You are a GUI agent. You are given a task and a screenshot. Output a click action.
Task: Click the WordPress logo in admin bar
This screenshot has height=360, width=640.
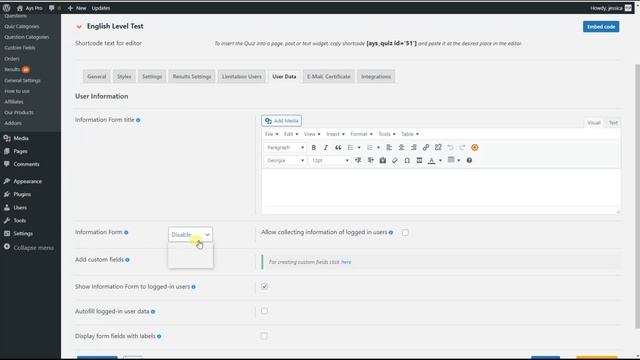point(7,8)
